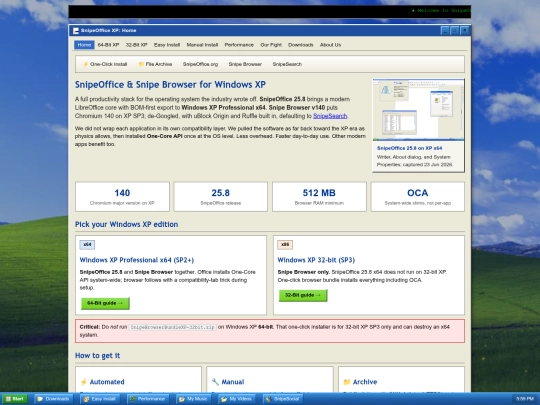
Task: Close the SnipeOffice XP window
Action: [465, 31]
